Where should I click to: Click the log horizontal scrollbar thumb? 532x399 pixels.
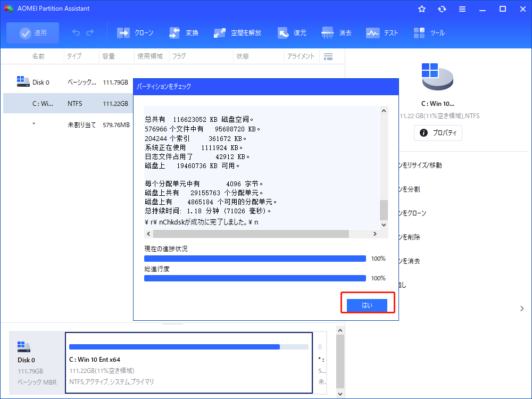(251, 234)
